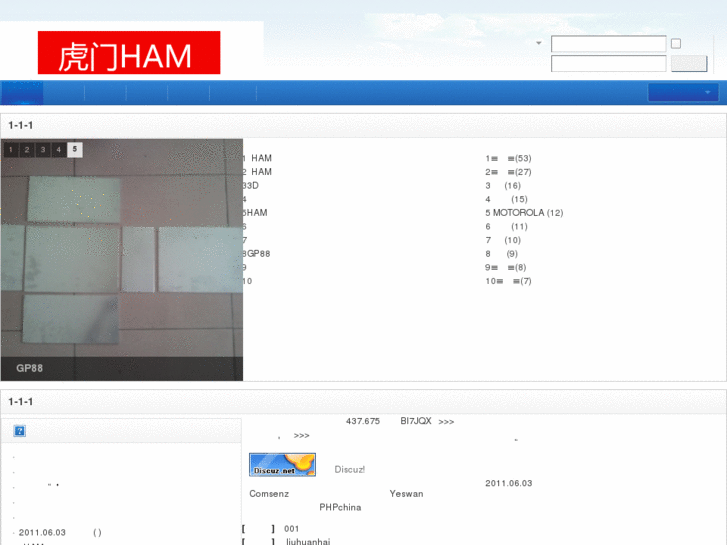This screenshot has width=727, height=545.
Task: Expand the blue dropdown in navigation bar
Action: coord(683,92)
